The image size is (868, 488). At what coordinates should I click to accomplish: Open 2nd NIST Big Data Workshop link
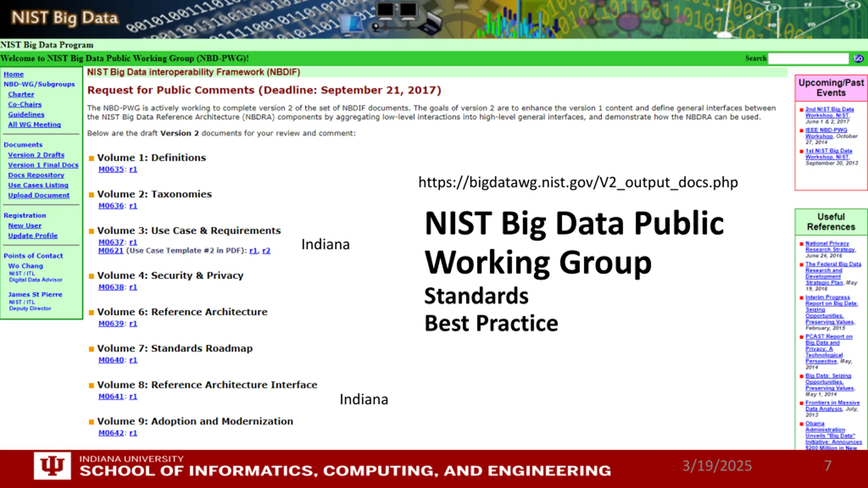point(829,112)
